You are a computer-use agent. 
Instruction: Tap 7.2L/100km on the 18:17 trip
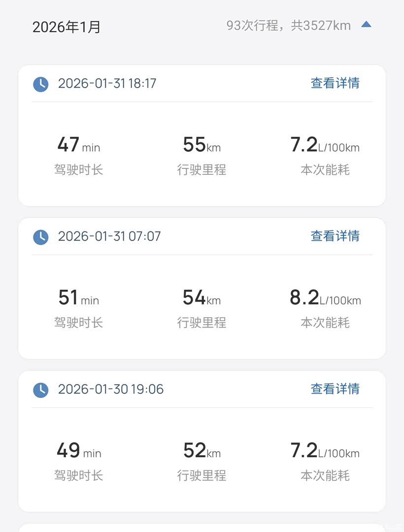325,145
